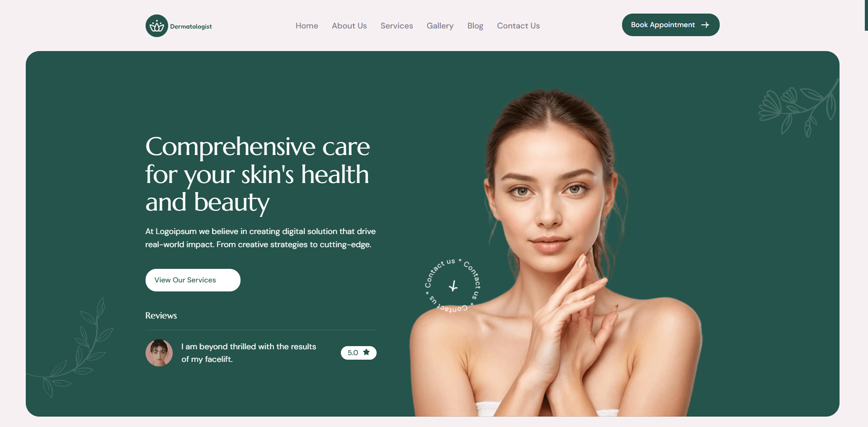
Task: Navigate to the Gallery page
Action: click(440, 26)
